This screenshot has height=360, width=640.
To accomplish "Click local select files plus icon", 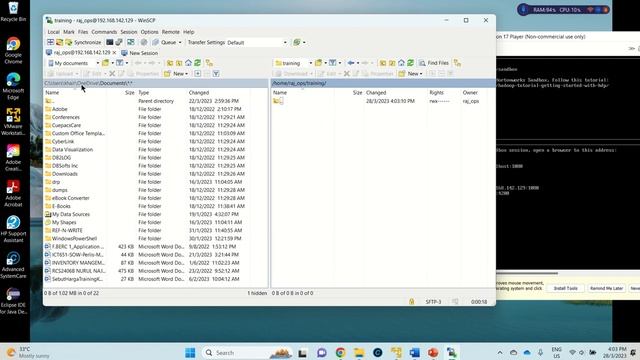I will 198,73.
